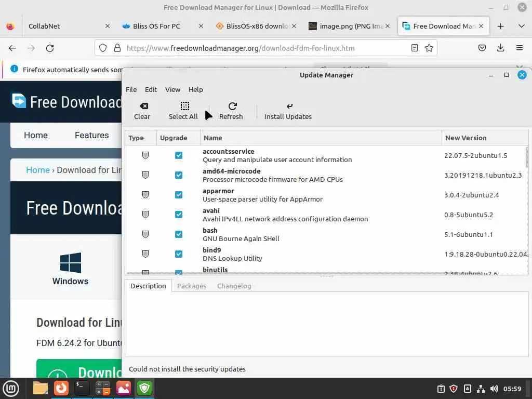
Task: Switch to the image.png Firefox tab
Action: click(x=349, y=26)
